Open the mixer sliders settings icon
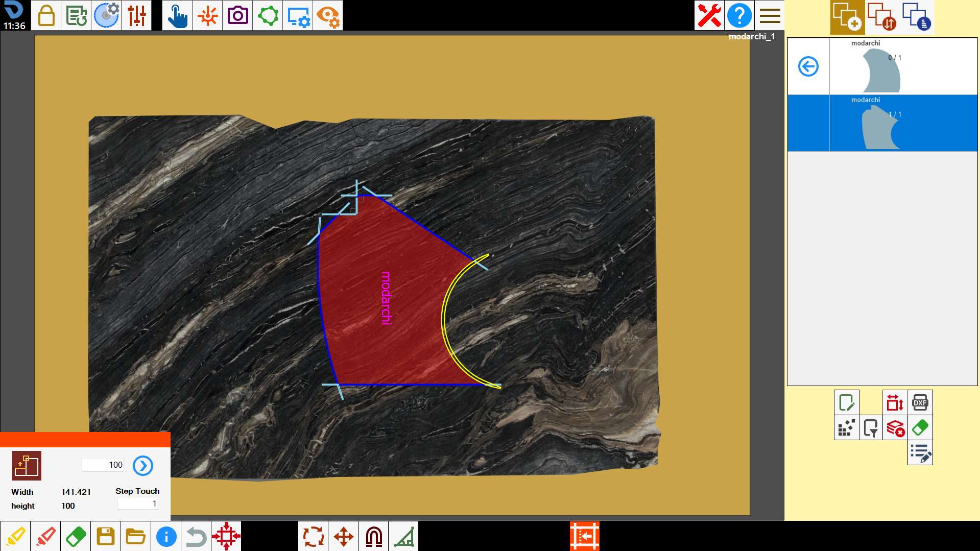Viewport: 980px width, 551px height. 137,15
